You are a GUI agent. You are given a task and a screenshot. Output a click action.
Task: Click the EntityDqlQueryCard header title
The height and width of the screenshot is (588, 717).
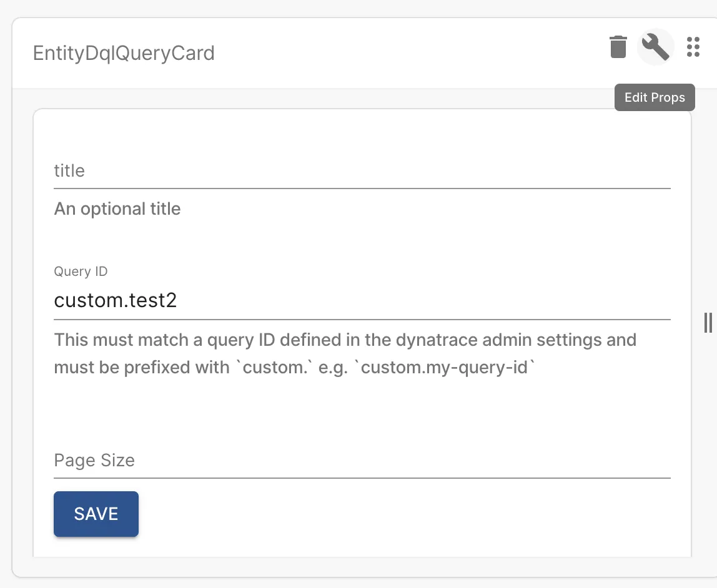click(124, 53)
